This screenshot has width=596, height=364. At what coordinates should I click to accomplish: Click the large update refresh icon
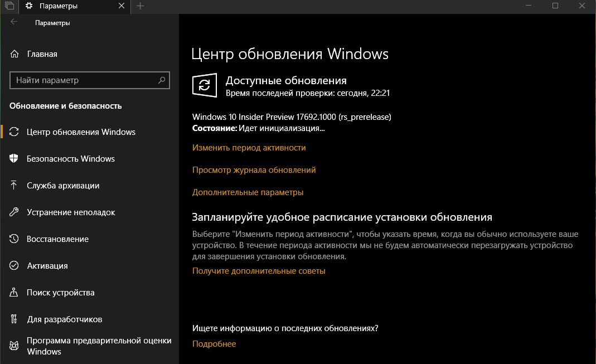pos(204,85)
